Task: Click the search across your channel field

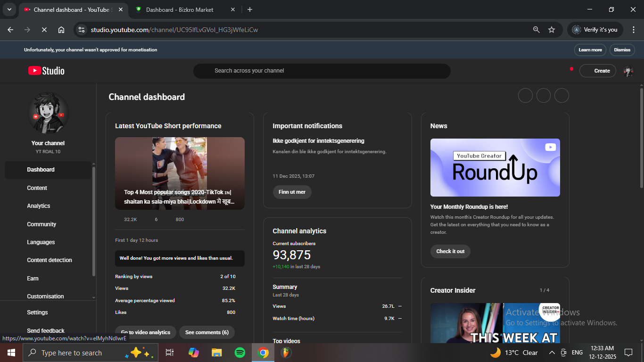Action: coord(322,71)
